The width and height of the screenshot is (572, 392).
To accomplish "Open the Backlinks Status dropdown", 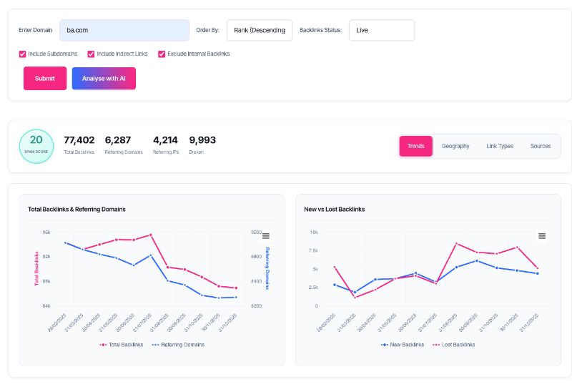I will pyautogui.click(x=382, y=30).
